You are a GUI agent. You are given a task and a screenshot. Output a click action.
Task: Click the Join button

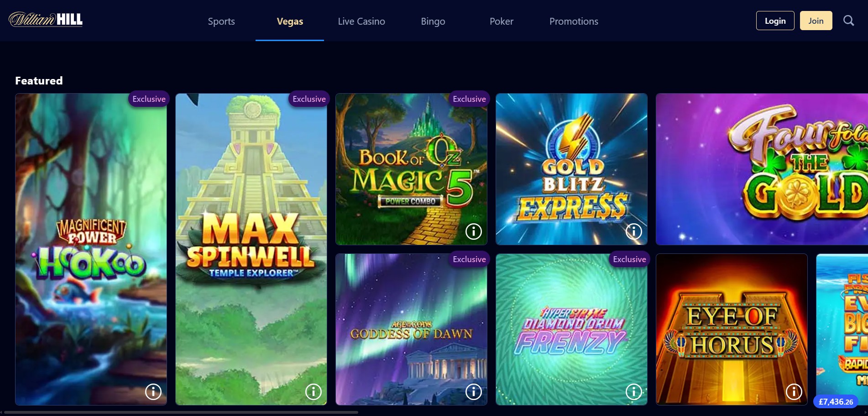pos(816,21)
